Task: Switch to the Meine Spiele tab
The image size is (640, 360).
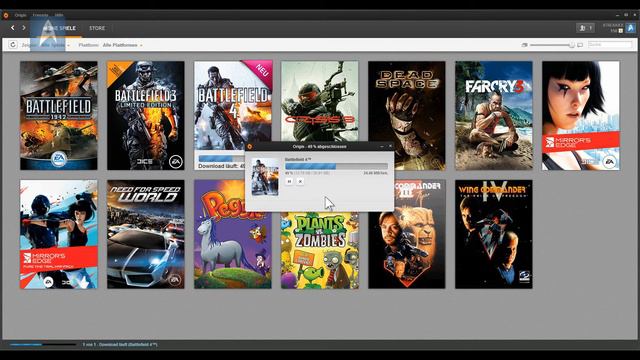Action: coord(59,28)
